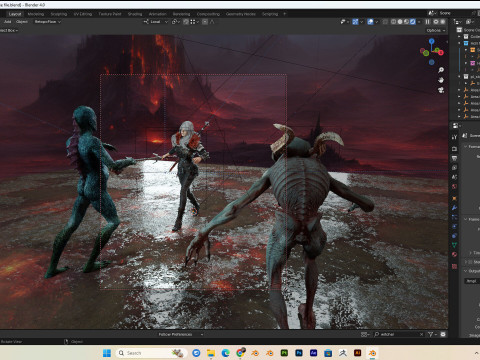Open the Texture properties checker icon
This screenshot has height=360, width=480.
click(x=454, y=266)
